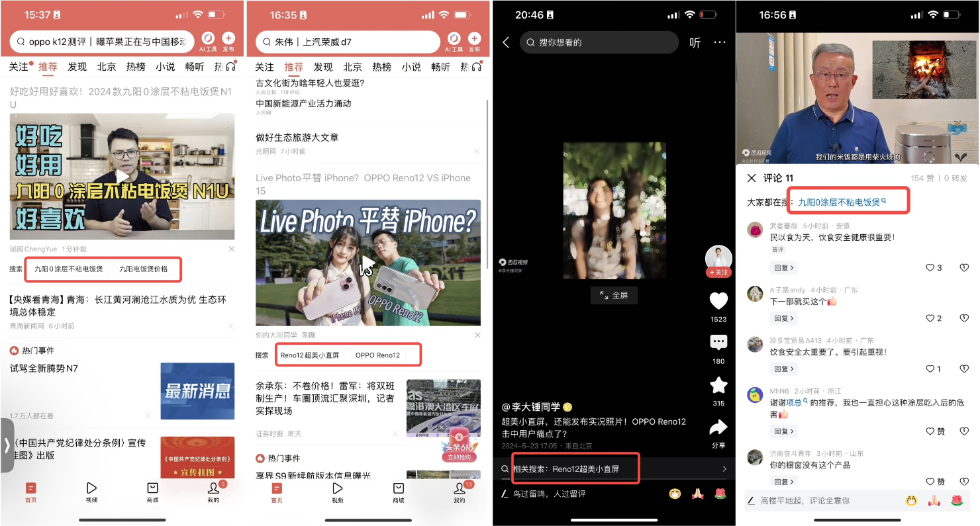This screenshot has height=526, width=980.
Task: Tap the 听 listen button
Action: point(695,42)
